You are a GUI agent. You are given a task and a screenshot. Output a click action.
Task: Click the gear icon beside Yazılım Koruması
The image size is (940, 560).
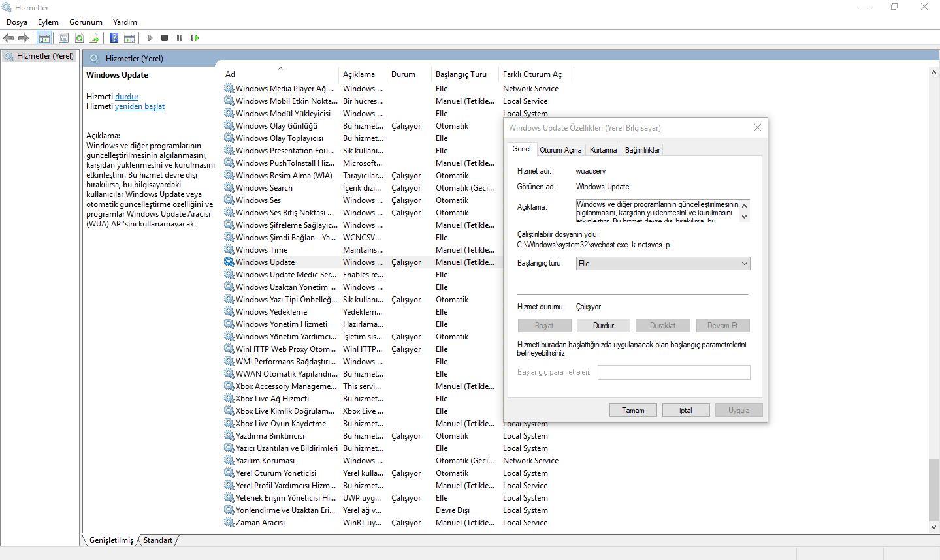coord(229,461)
